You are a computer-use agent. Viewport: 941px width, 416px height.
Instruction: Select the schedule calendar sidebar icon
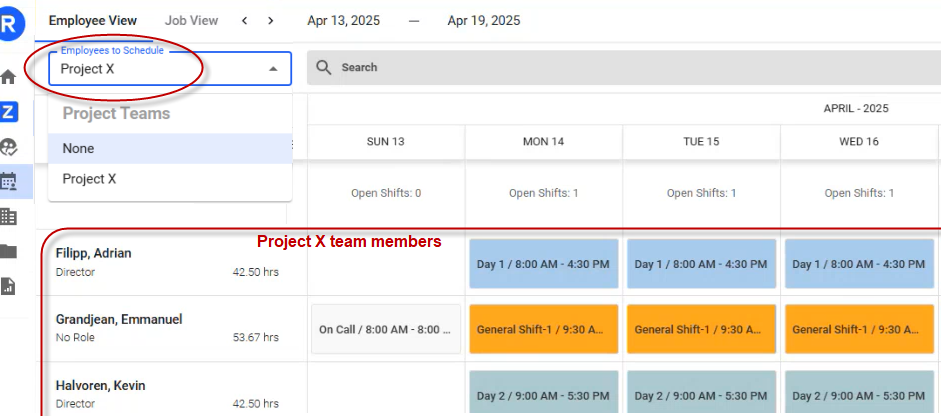[x=9, y=182]
